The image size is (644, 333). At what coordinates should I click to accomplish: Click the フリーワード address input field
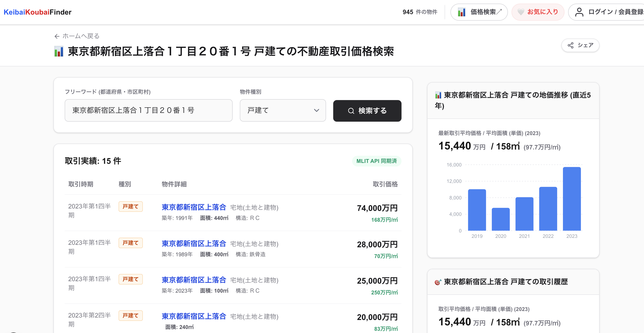tap(148, 110)
